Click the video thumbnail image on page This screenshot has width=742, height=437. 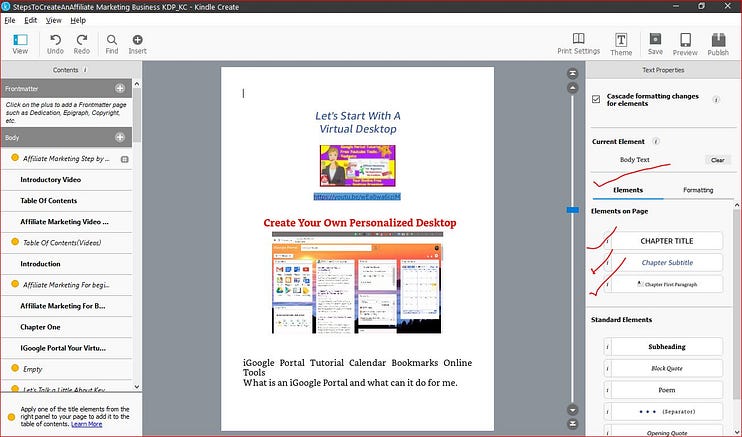tap(357, 166)
